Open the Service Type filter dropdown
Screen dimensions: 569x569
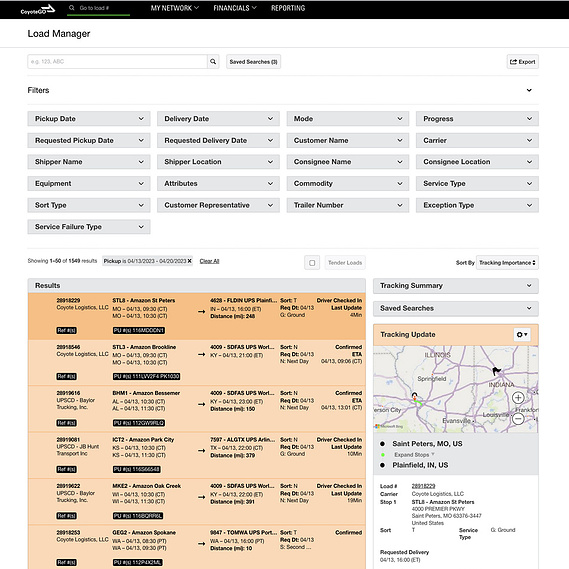(x=477, y=184)
